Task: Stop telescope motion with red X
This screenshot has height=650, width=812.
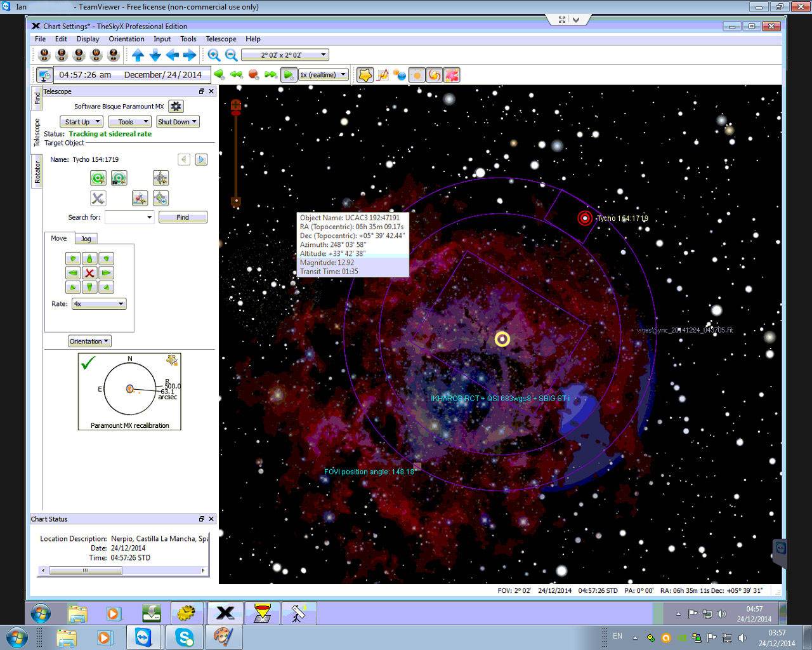Action: click(89, 273)
